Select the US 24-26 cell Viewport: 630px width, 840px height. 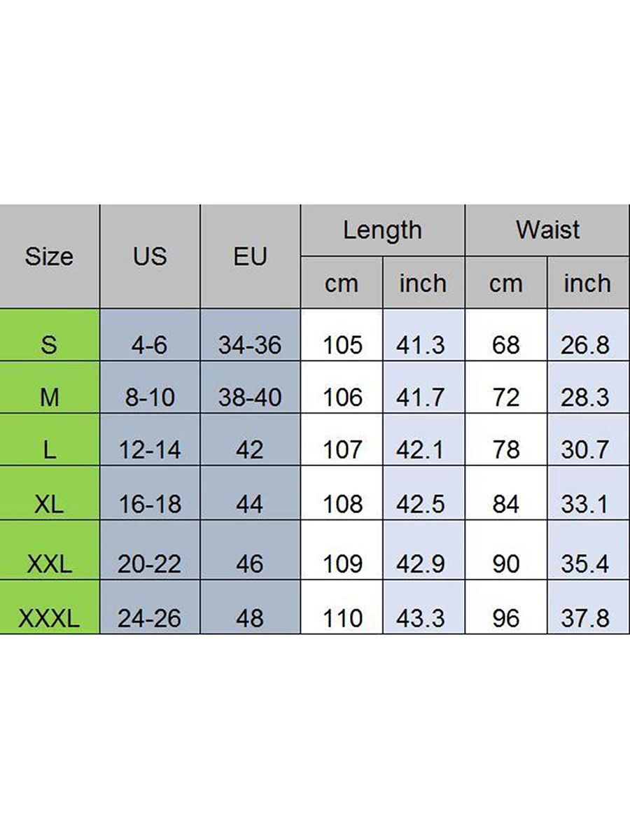click(x=150, y=617)
